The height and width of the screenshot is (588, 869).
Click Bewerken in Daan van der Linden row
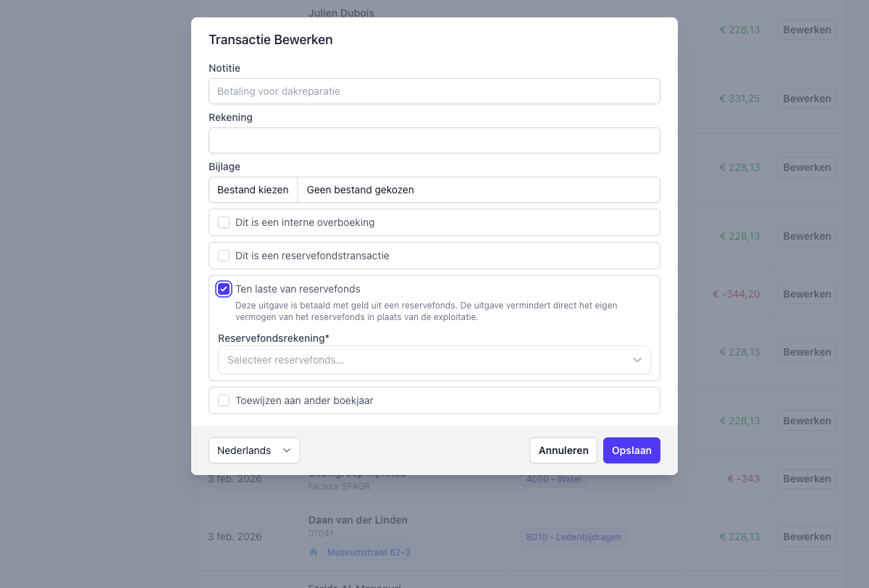(807, 537)
